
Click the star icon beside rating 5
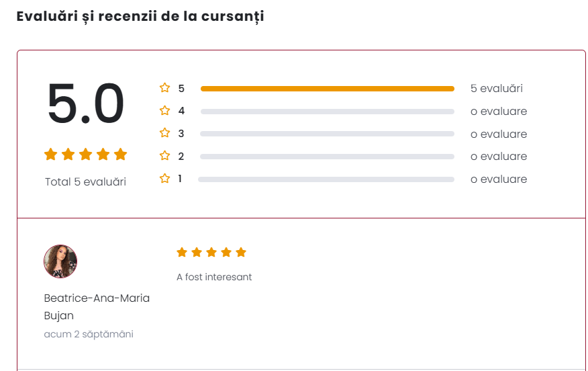point(164,88)
